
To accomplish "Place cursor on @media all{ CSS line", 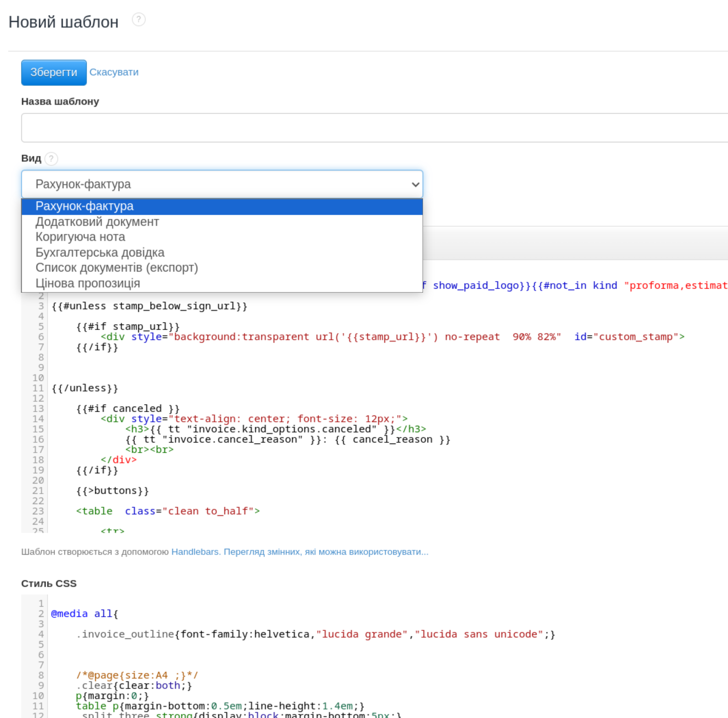I will point(85,614).
